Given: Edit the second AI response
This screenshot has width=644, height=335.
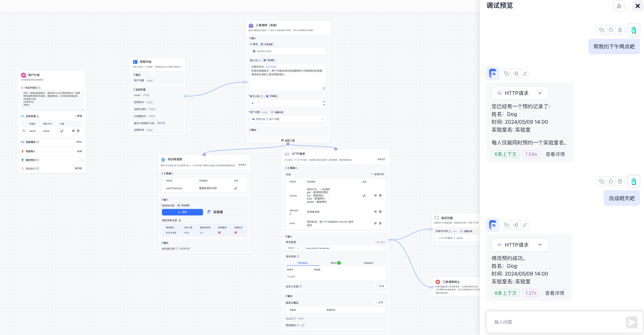Looking at the screenshot, I should tap(524, 225).
